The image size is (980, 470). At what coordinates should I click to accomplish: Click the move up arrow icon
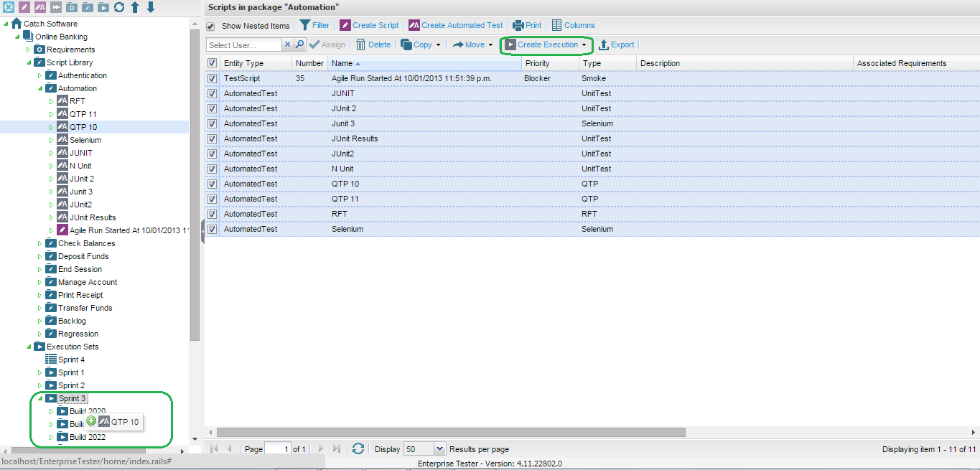tap(135, 7)
